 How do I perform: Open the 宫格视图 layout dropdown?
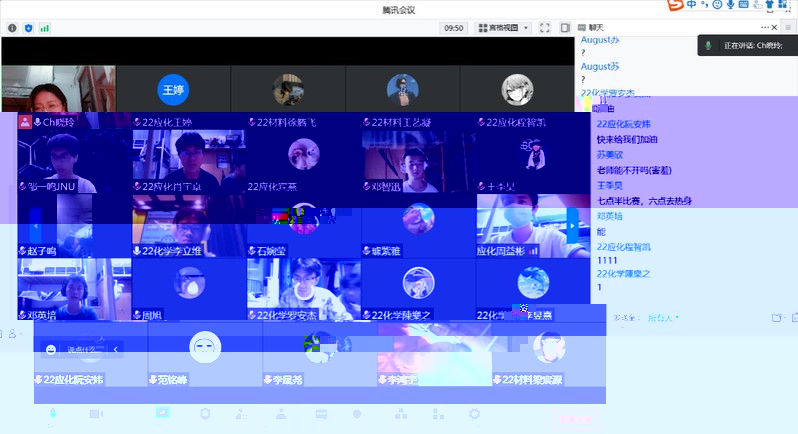(504, 28)
